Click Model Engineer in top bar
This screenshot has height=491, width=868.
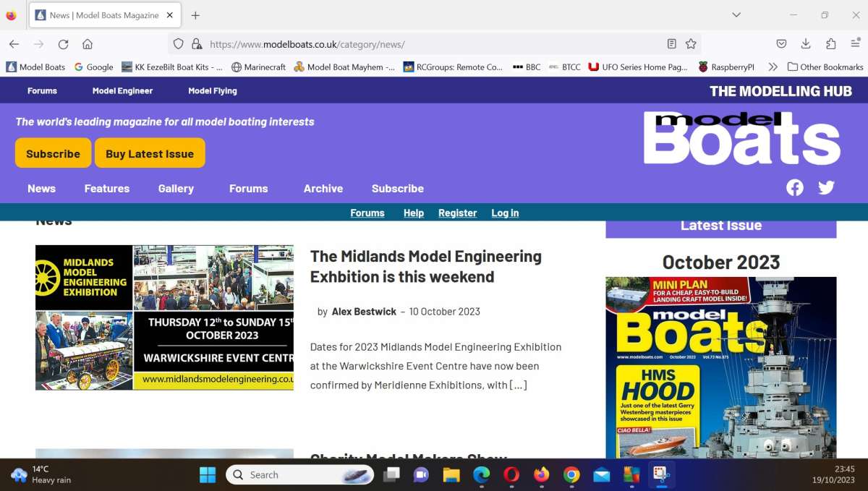(122, 90)
